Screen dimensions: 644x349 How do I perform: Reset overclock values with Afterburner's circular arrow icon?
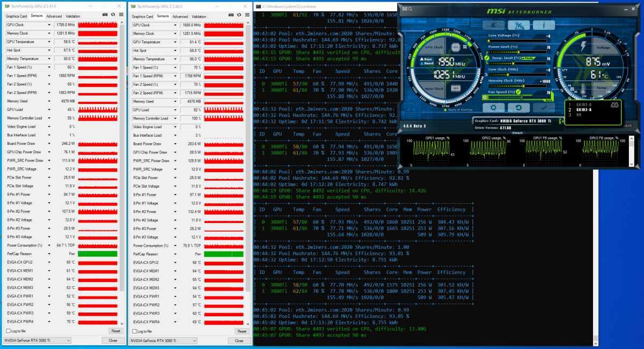click(518, 107)
